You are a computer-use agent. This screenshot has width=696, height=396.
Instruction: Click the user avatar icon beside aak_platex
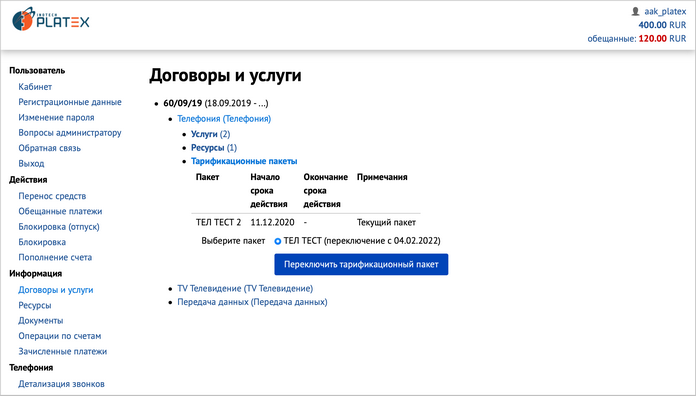tap(635, 12)
